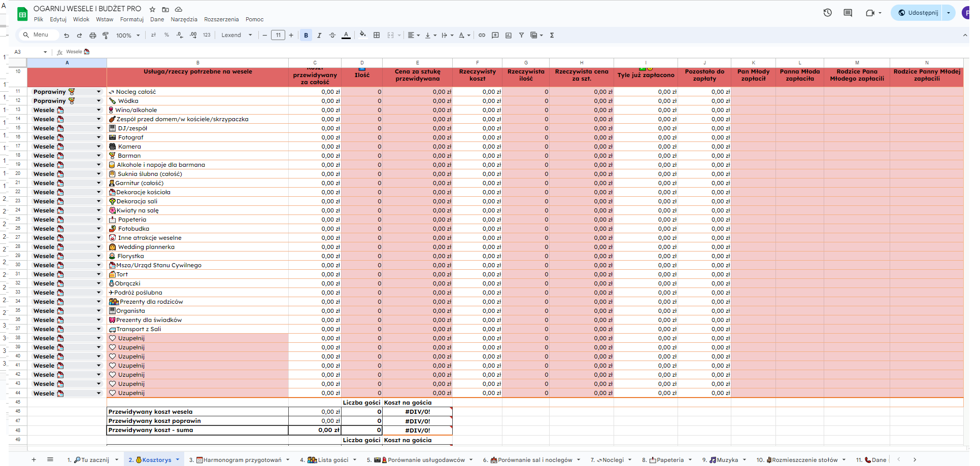This screenshot has width=980, height=466.
Task: Open the borders tool
Action: coord(377,35)
